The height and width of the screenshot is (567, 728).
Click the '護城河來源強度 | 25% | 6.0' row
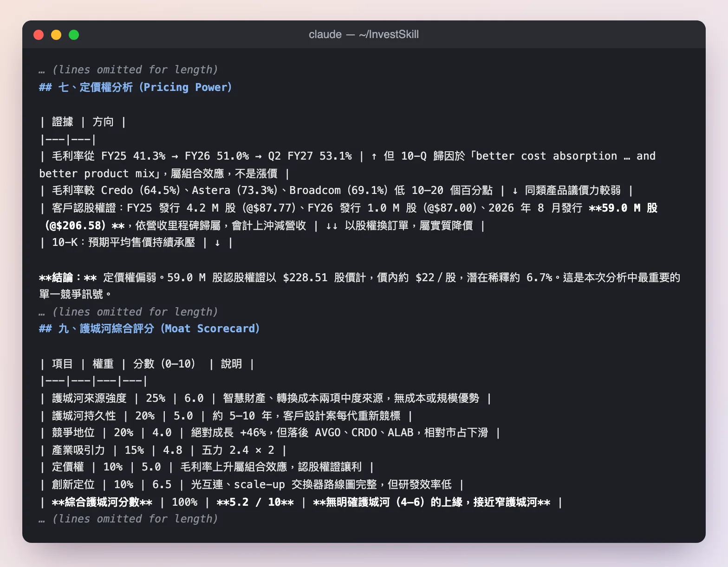[266, 398]
